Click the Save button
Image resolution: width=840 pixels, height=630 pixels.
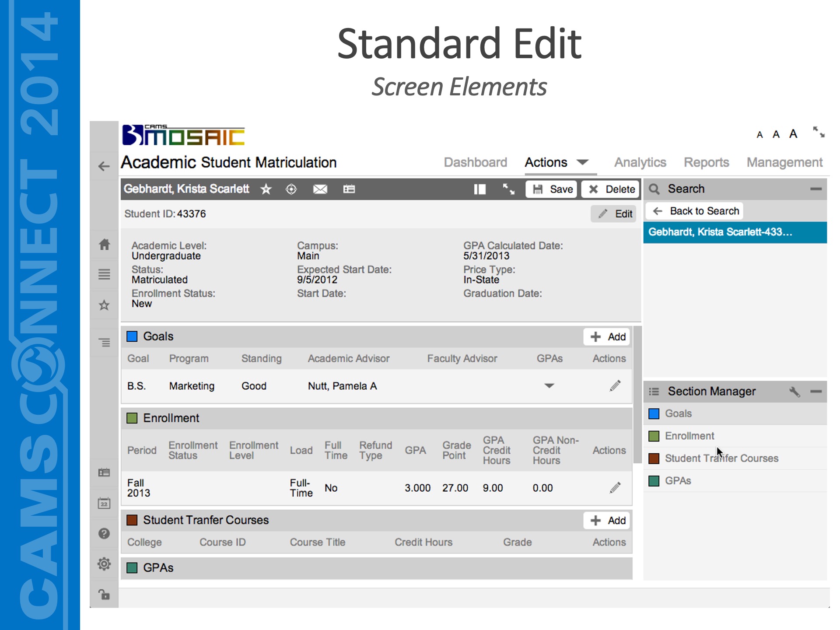(552, 189)
